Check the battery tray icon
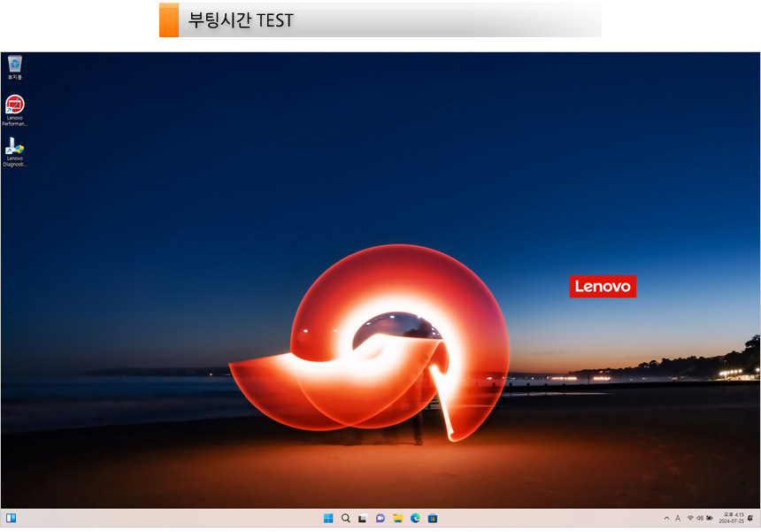This screenshot has height=532, width=761. tap(710, 519)
